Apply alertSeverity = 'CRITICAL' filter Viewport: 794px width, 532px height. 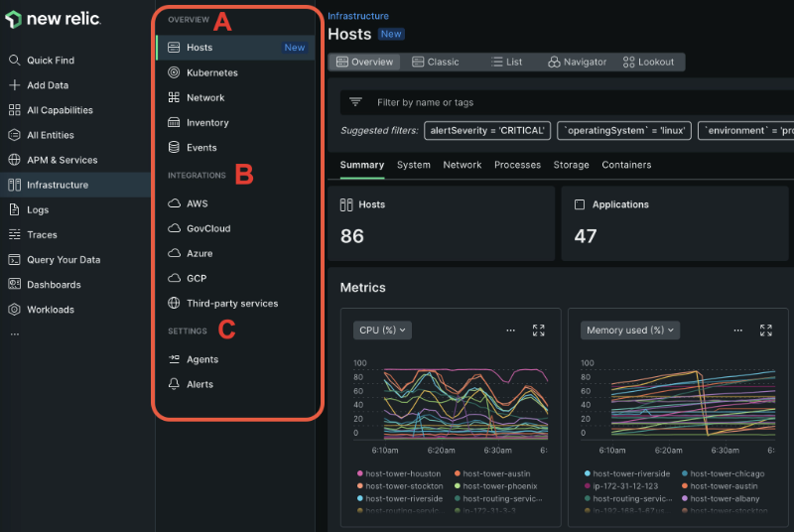pos(487,131)
